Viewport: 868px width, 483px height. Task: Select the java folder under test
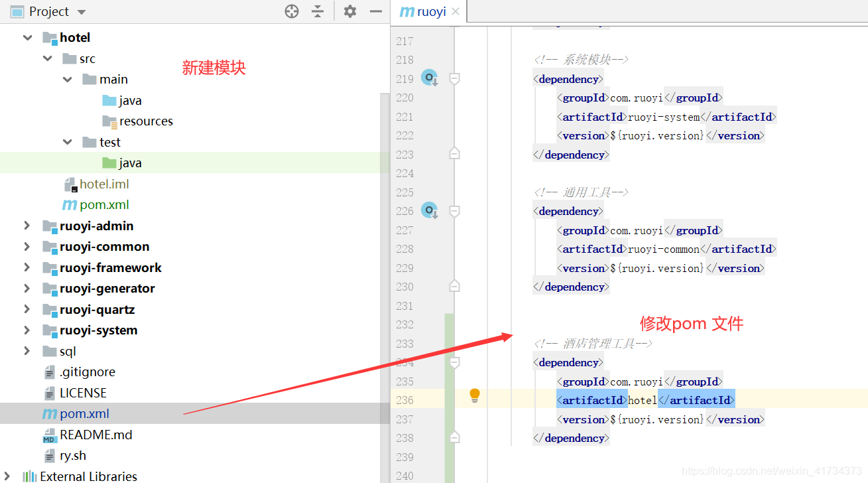[122, 163]
